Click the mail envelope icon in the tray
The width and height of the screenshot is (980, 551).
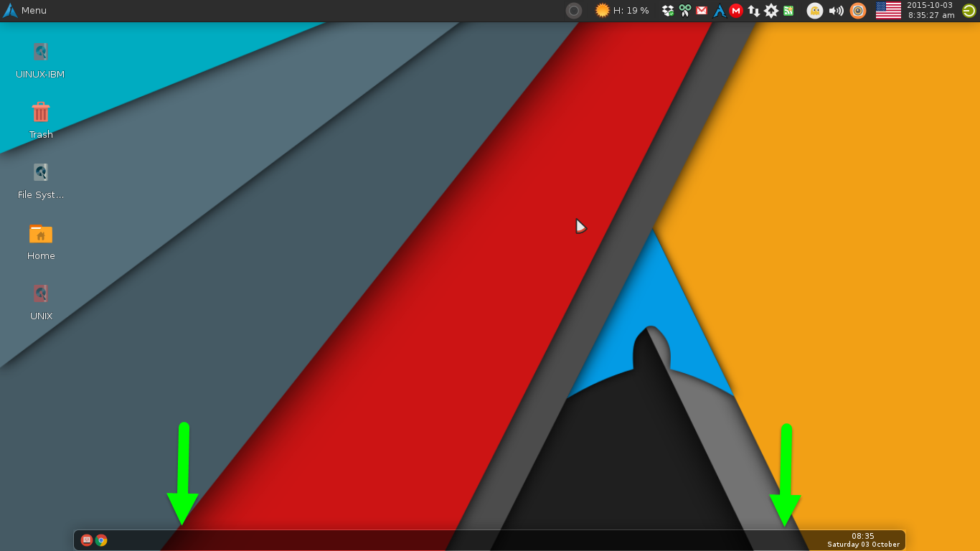(701, 10)
